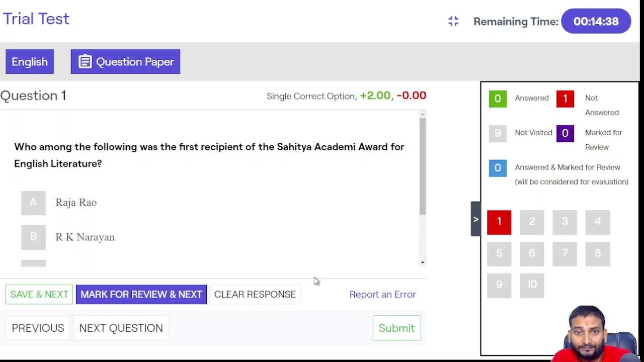
Task: Go to the Previous question
Action: click(x=38, y=328)
